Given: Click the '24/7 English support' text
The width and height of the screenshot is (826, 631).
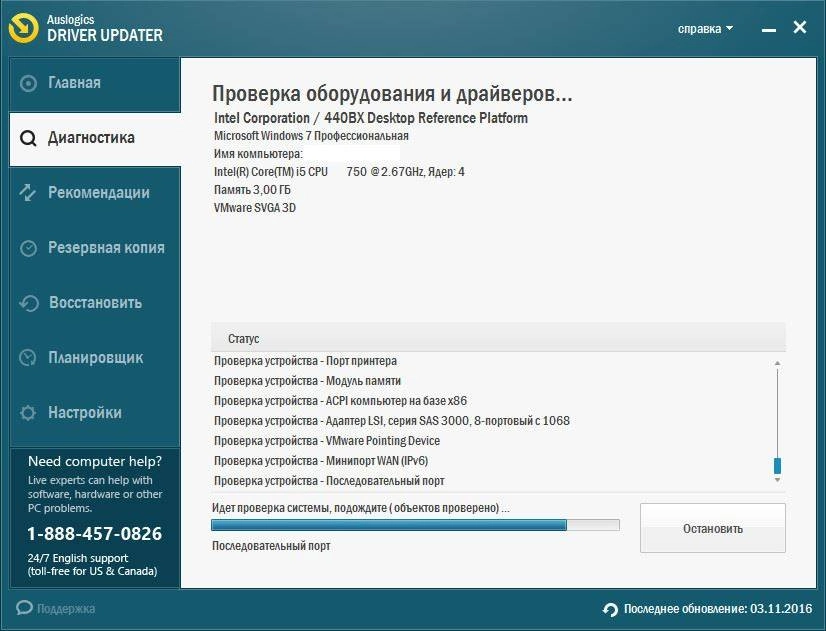Looking at the screenshot, I should point(78,558).
